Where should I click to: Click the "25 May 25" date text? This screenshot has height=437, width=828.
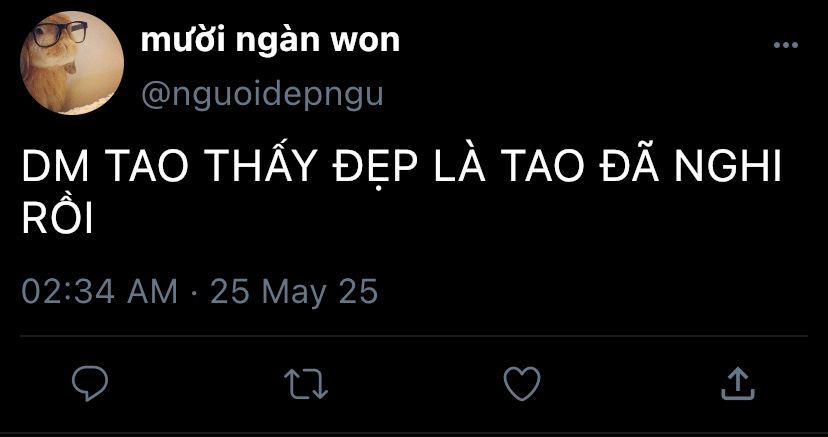coord(294,292)
